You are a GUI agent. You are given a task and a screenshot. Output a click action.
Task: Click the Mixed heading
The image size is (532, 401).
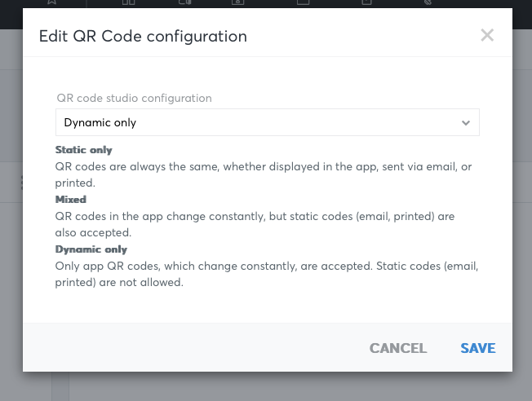70,200
